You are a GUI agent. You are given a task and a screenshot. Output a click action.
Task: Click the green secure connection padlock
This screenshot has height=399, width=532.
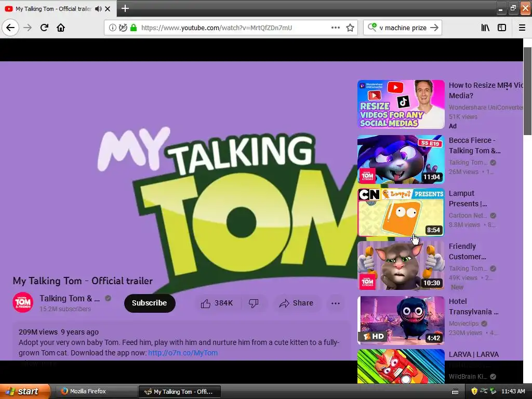(x=134, y=28)
